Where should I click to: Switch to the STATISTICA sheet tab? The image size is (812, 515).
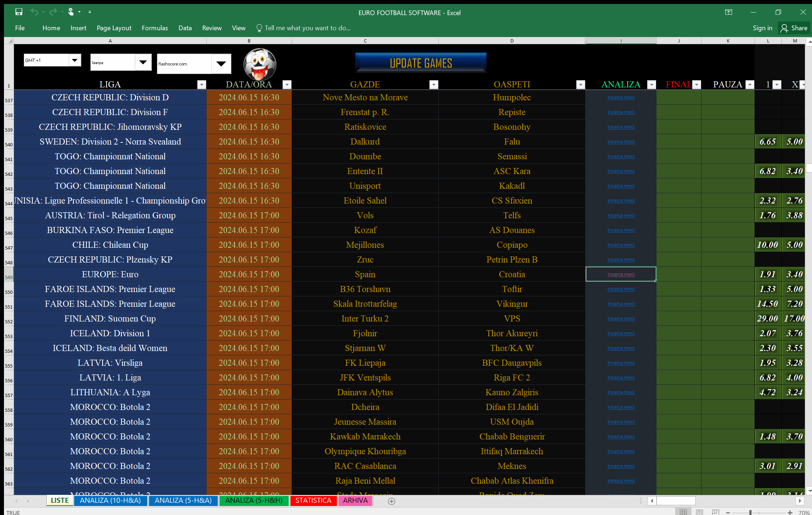[x=313, y=501]
